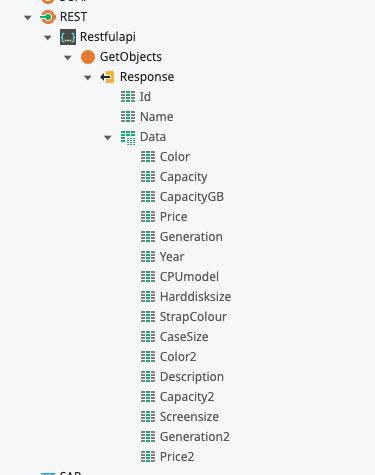Collapse the Data node arrow

coord(108,138)
